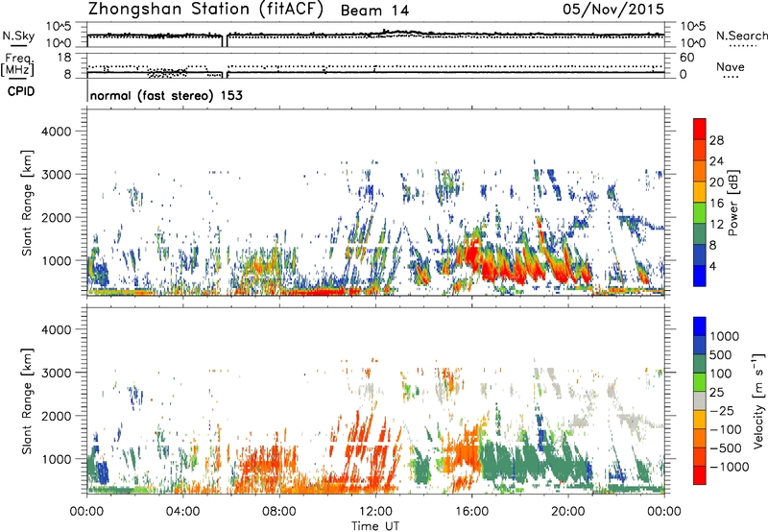This screenshot has height=532, width=768.
Task: Click the 'Freq. [MHz]' axis label
Action: point(17,65)
